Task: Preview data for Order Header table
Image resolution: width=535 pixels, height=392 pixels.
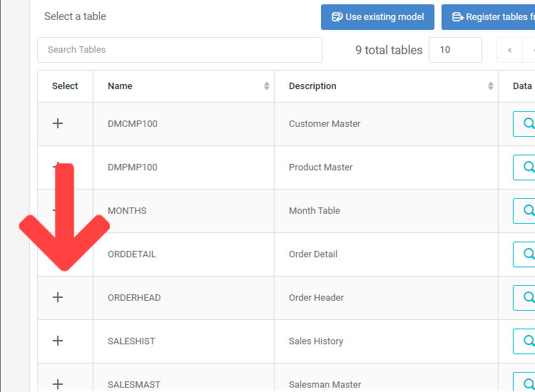Action: (x=524, y=298)
